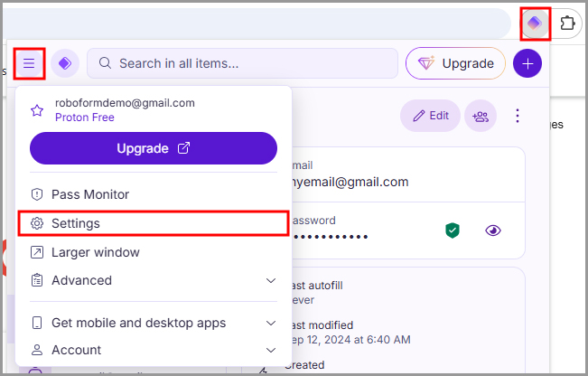Click the mobile phone apps icon
The width and height of the screenshot is (588, 376).
[37, 323]
